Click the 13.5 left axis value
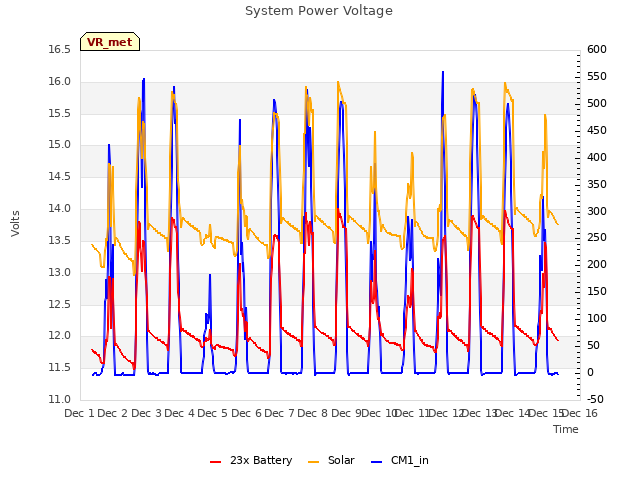Viewport: 640px width, 480px height. [x=60, y=240]
